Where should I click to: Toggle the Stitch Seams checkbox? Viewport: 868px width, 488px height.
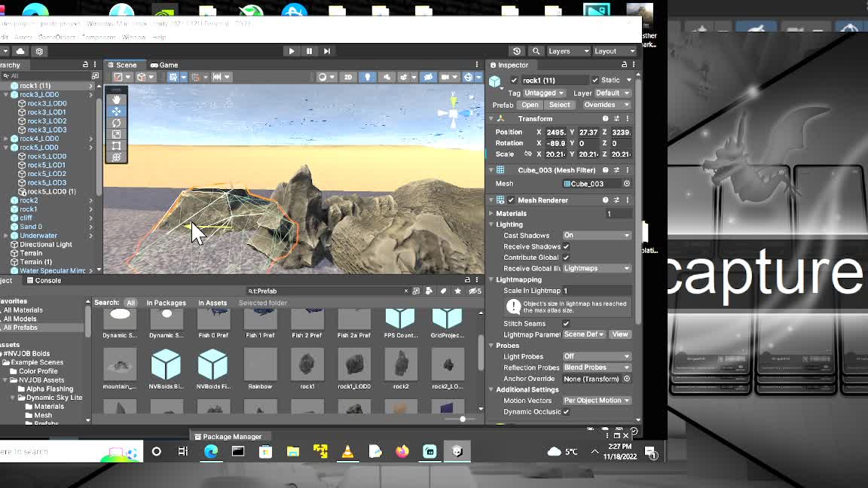566,324
